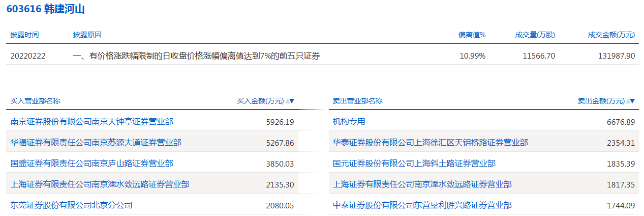Open buy-side 上海证券南京溧水致远路证券营业部 link
The height and width of the screenshot is (216, 644).
click(100, 184)
